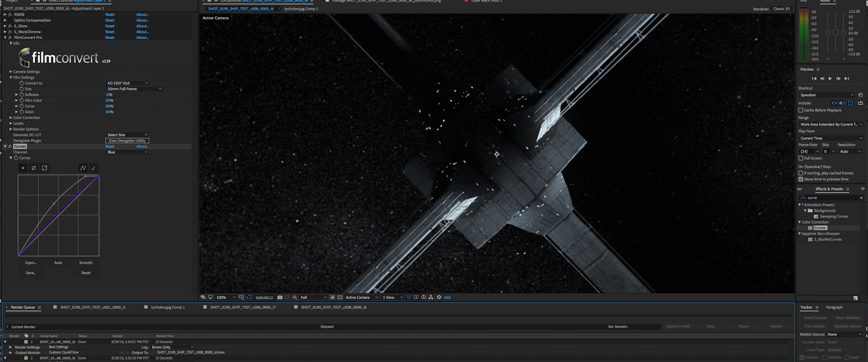The image size is (868, 362).
Task: Click the export-style icon beside Include row
Action: (x=861, y=103)
